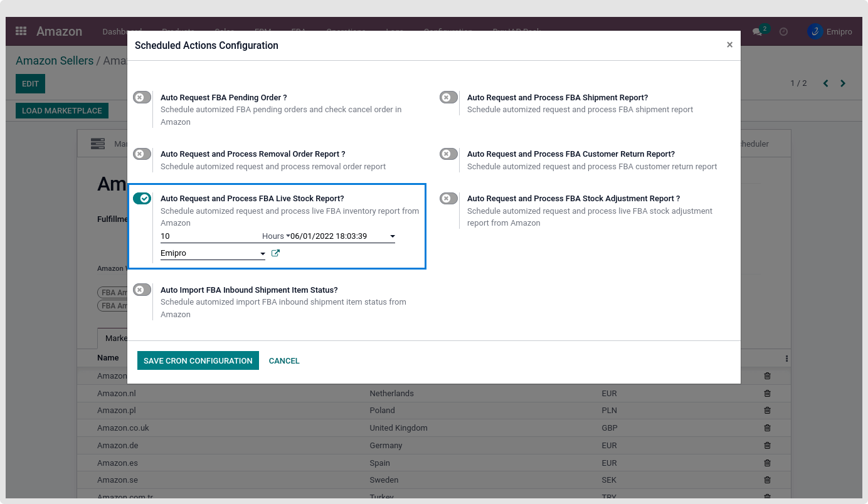This screenshot has height=504, width=868.
Task: Expand the next execution date dropdown
Action: pos(392,236)
